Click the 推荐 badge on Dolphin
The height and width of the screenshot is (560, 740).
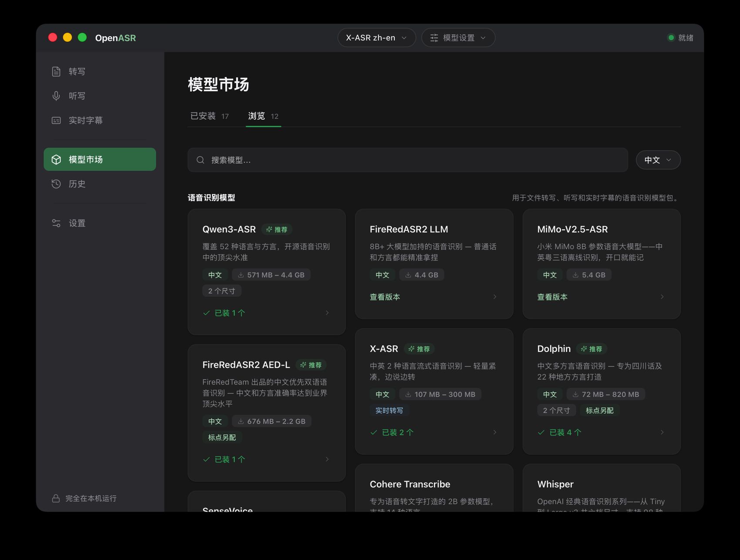click(x=592, y=349)
